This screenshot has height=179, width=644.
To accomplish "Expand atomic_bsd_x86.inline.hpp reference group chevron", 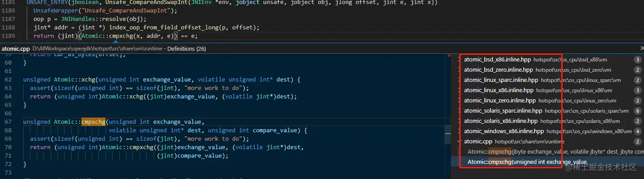I will coord(459,59).
